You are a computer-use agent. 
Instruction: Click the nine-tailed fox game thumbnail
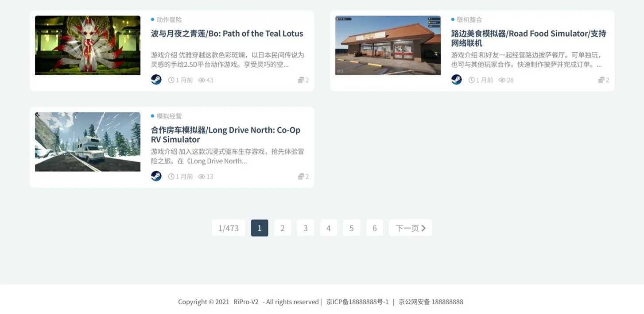pos(88,45)
